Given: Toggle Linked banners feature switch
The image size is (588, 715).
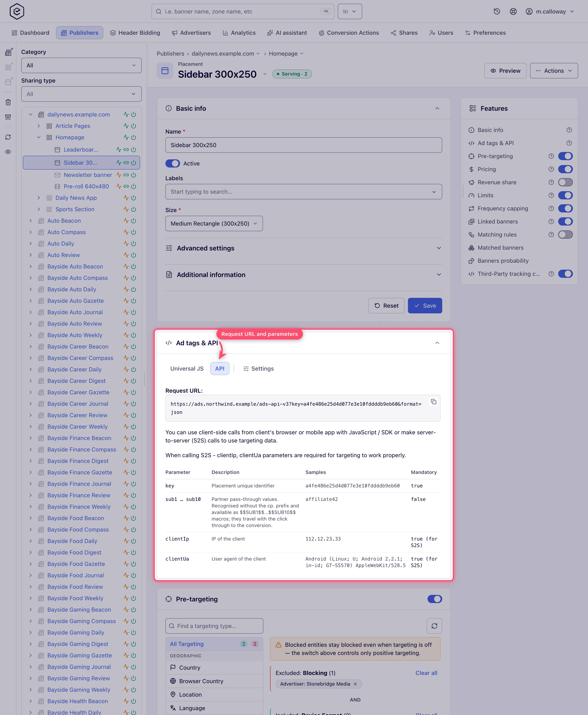Looking at the screenshot, I should click(x=565, y=221).
